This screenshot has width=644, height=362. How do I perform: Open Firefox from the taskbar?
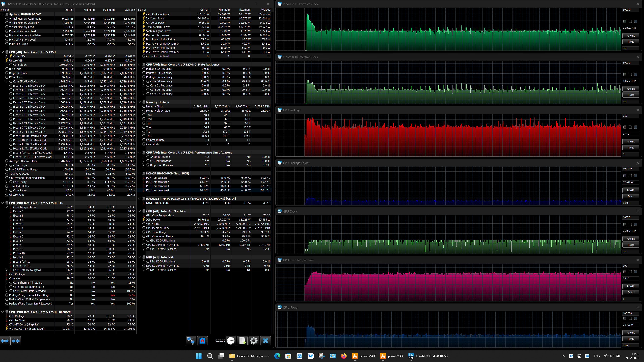[x=344, y=356]
